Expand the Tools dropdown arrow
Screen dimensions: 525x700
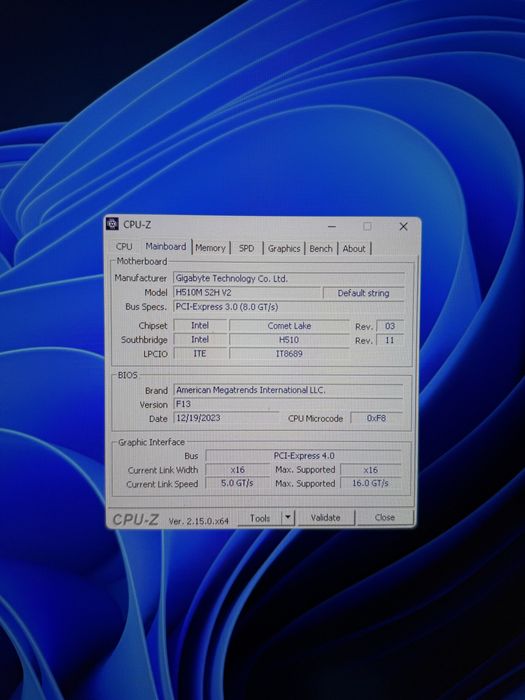[288, 518]
